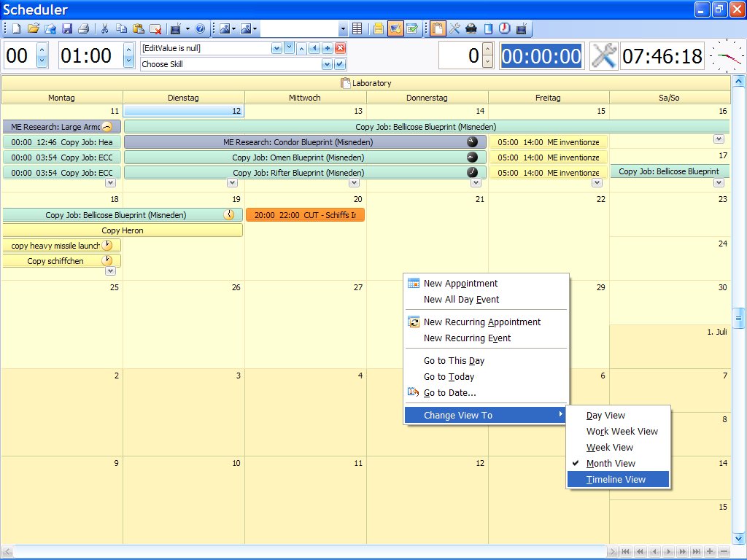Cut selection with the scissors icon
747x560 pixels.
tap(104, 29)
